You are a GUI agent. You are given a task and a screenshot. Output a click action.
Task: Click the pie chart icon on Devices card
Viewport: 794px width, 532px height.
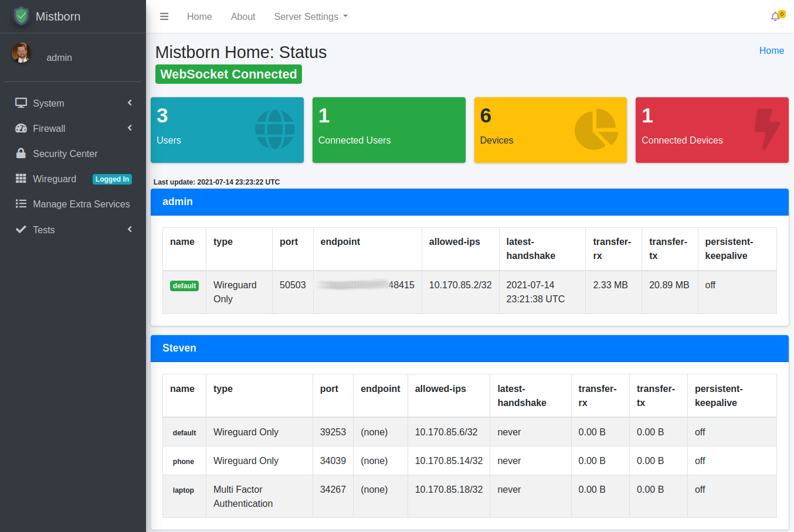pyautogui.click(x=596, y=129)
